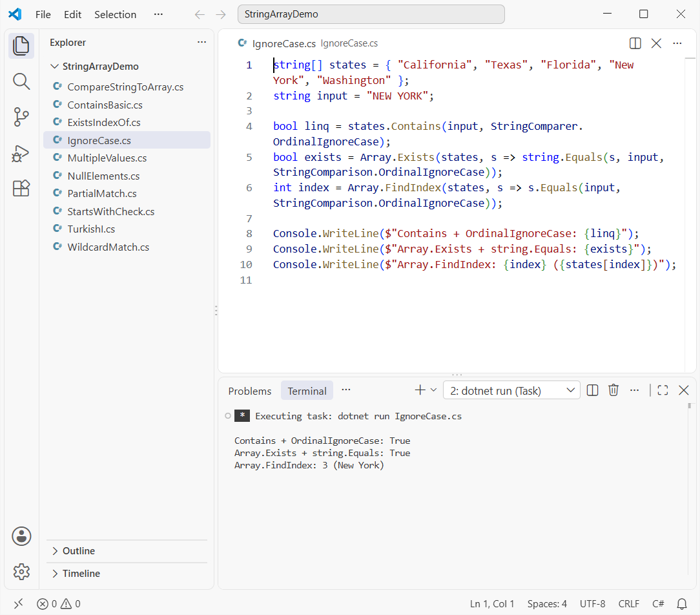The image size is (700, 615).
Task: Open TurkishI.cs file
Action: pyautogui.click(x=127, y=229)
